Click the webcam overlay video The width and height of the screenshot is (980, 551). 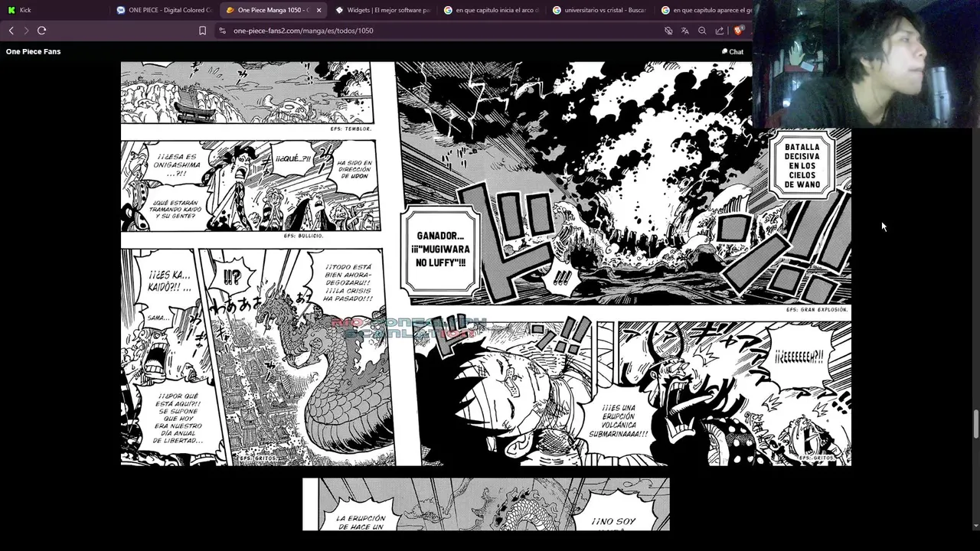(x=866, y=64)
